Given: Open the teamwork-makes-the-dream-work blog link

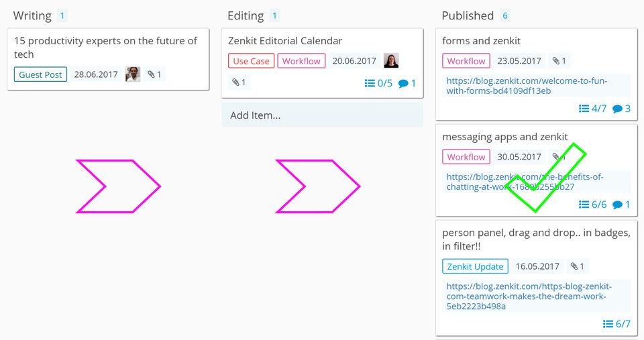Looking at the screenshot, I should click(529, 296).
